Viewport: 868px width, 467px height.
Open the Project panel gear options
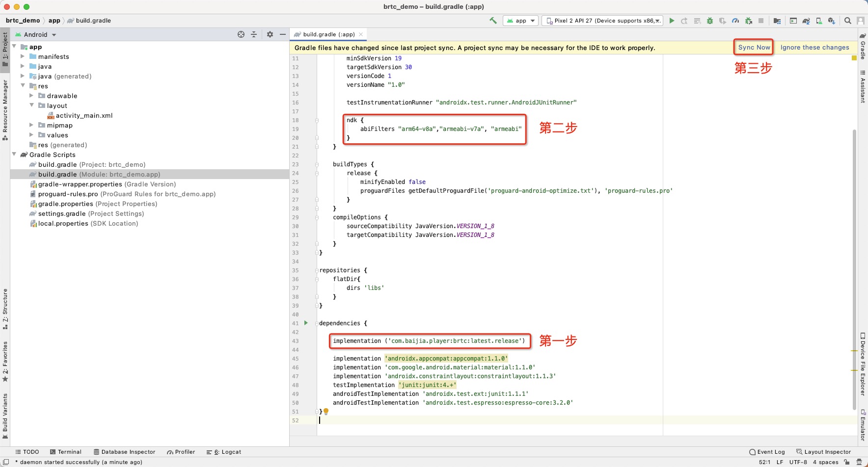pyautogui.click(x=270, y=34)
